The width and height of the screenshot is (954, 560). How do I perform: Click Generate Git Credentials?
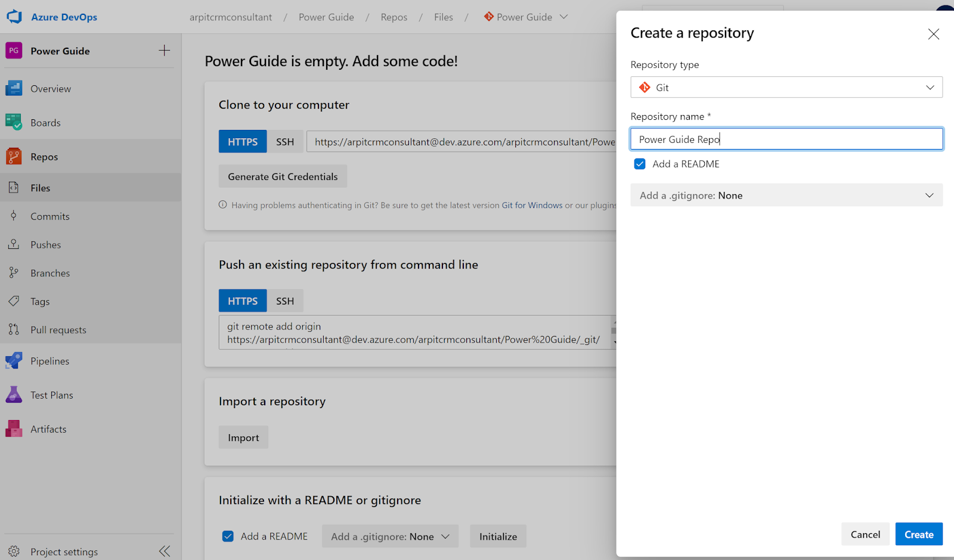[x=282, y=176]
